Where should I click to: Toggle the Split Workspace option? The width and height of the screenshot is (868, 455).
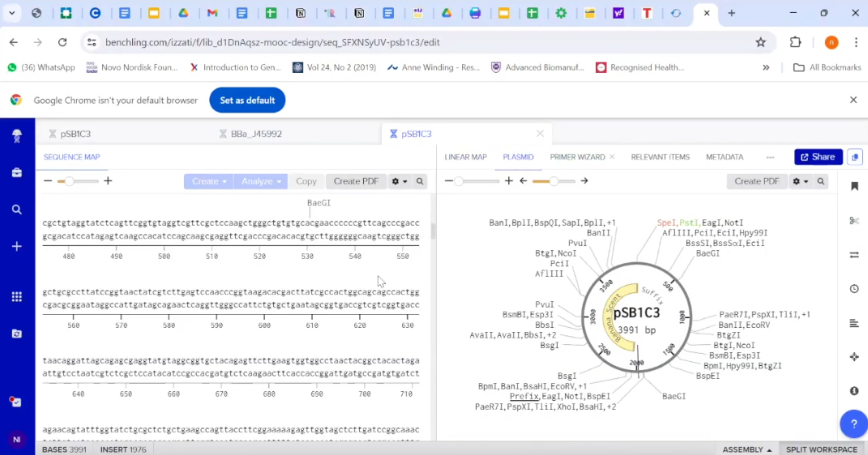coord(821,449)
